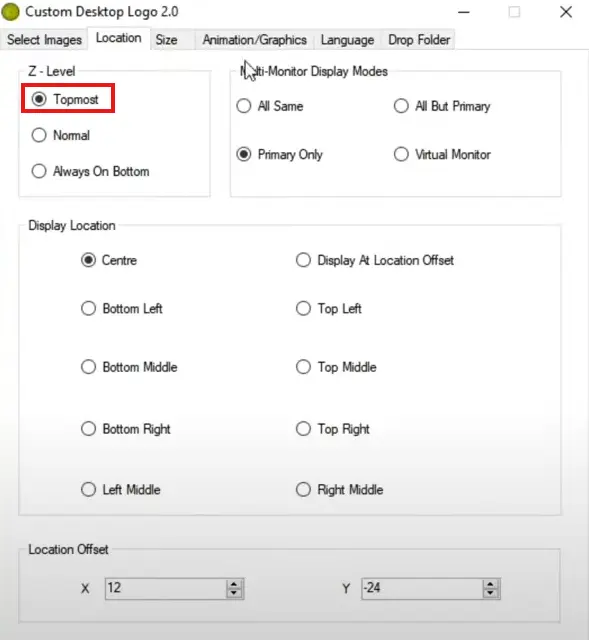This screenshot has height=640, width=589.
Task: Open the Select Images tab
Action: pos(44,40)
